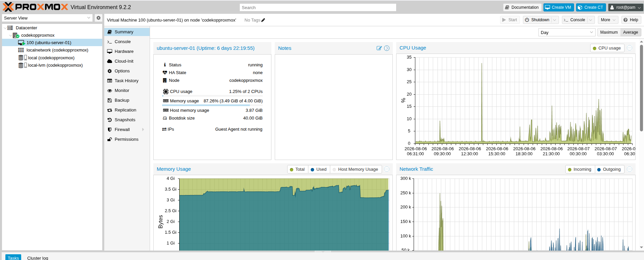Toggle Host Memory Usage legend series
Image resolution: width=644 pixels, height=260 pixels.
click(356, 169)
